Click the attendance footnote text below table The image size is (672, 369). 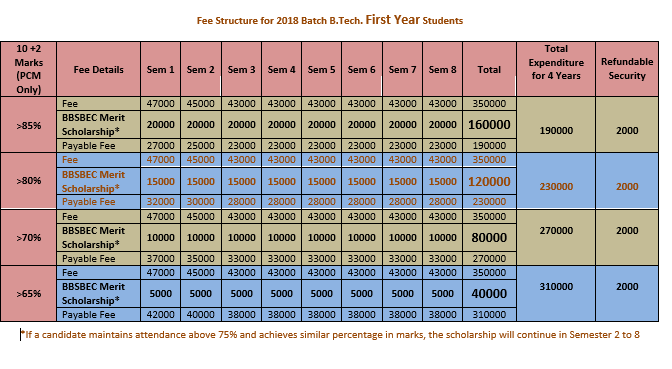[330, 335]
